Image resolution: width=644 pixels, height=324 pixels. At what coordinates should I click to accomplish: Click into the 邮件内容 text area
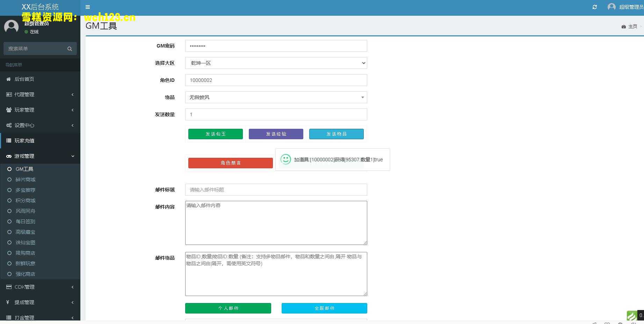point(276,223)
